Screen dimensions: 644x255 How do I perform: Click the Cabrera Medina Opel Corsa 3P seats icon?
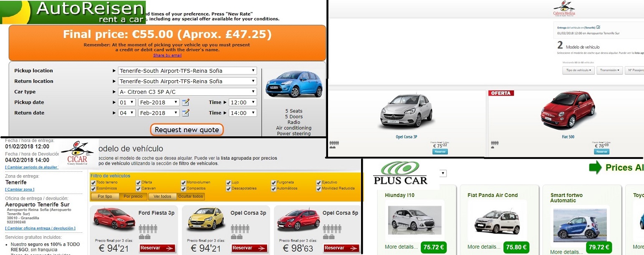[x=334, y=143]
